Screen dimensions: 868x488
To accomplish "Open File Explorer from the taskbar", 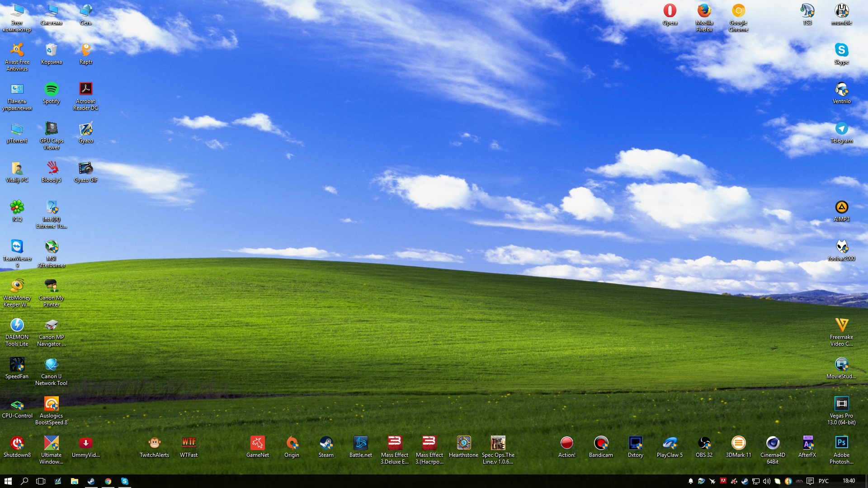I will coord(75,481).
